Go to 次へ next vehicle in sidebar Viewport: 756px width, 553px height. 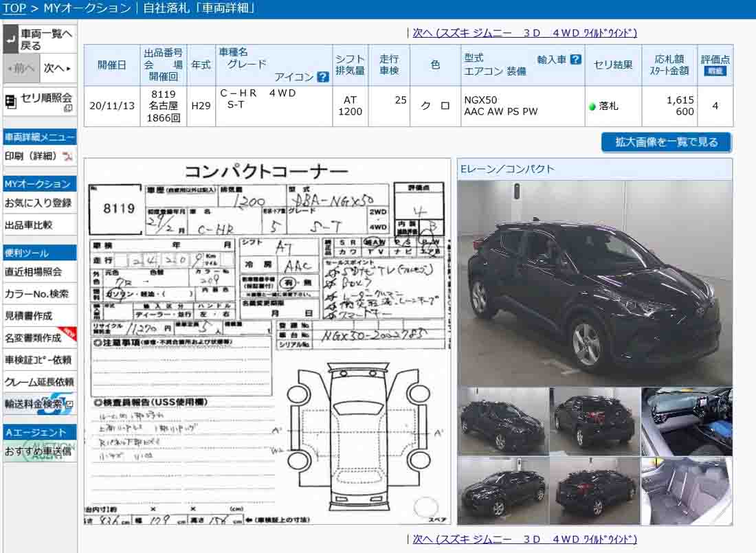[58, 68]
